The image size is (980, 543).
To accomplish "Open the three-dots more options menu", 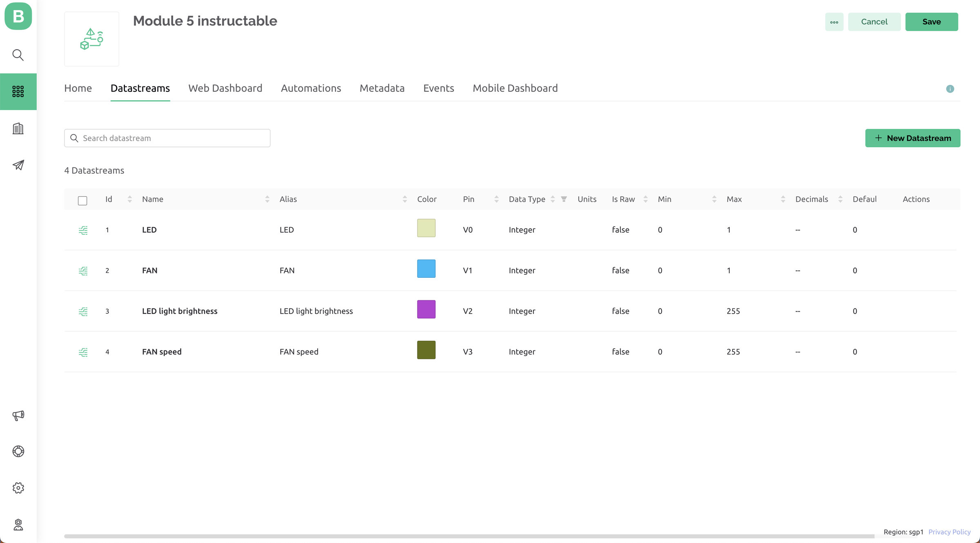I will [834, 22].
